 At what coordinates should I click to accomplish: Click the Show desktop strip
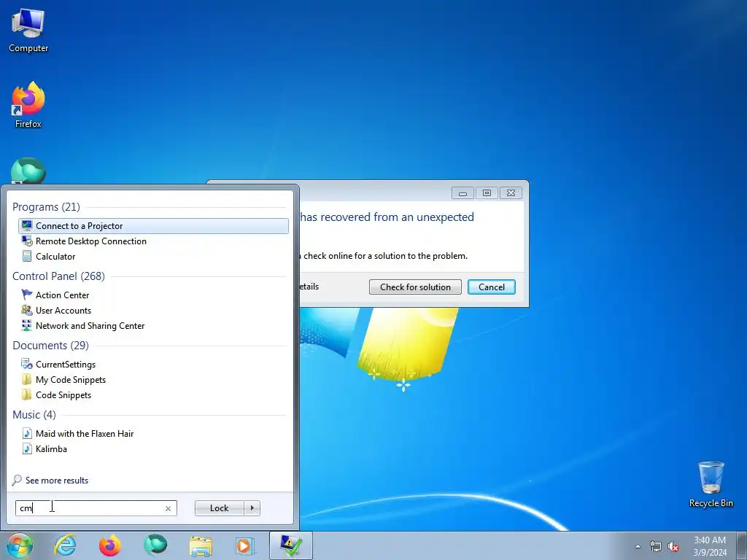742,545
